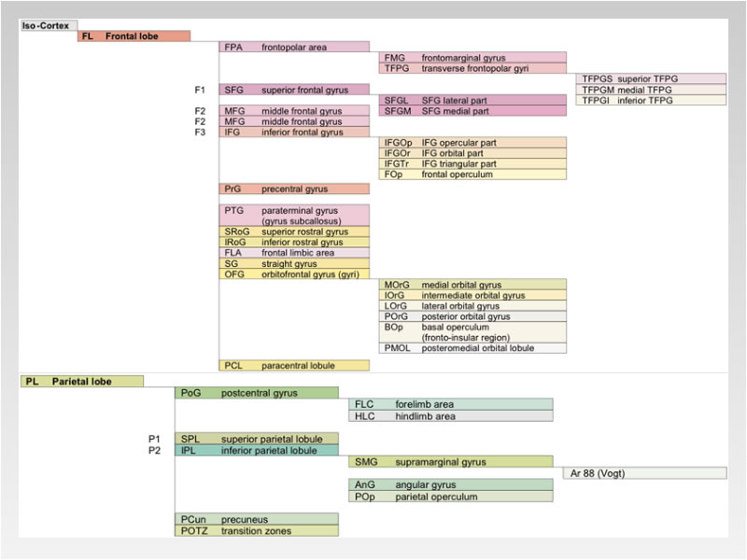
Task: Select POp parietal operculum
Action: pos(451,497)
